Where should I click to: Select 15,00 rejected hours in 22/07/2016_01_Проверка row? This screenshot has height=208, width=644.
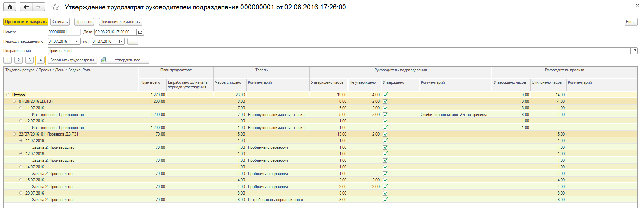(548, 134)
